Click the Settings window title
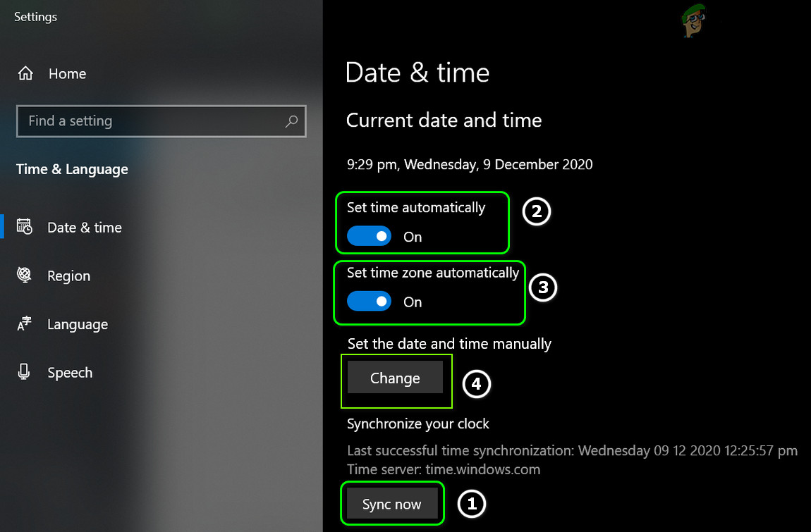Screen dimensions: 811x532 (x=36, y=17)
